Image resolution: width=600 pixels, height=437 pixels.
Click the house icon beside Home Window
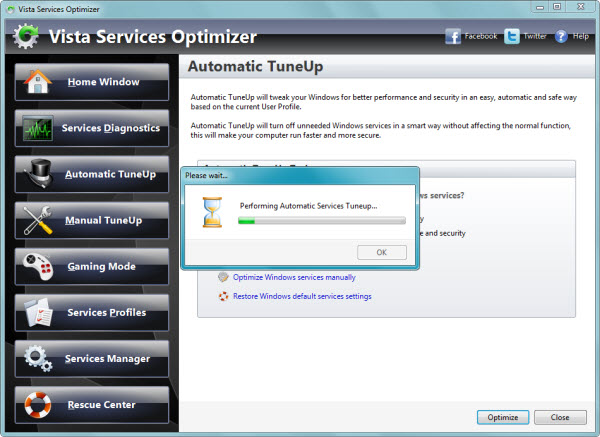37,82
